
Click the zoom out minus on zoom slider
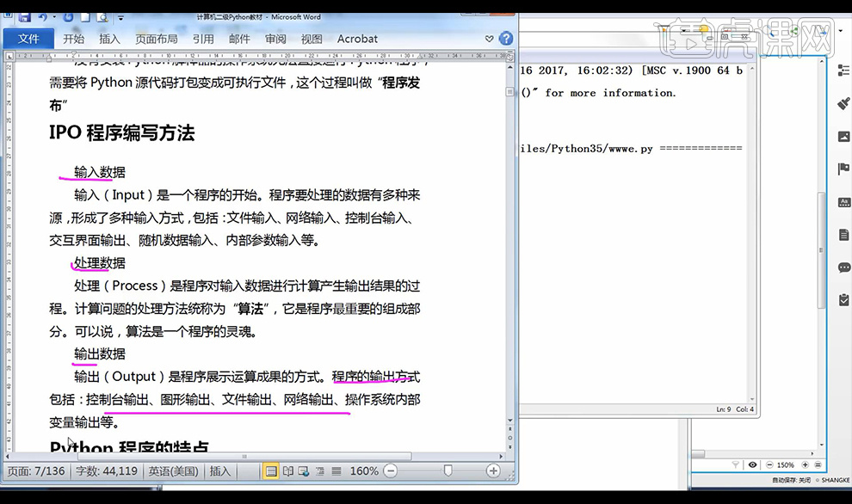point(390,471)
